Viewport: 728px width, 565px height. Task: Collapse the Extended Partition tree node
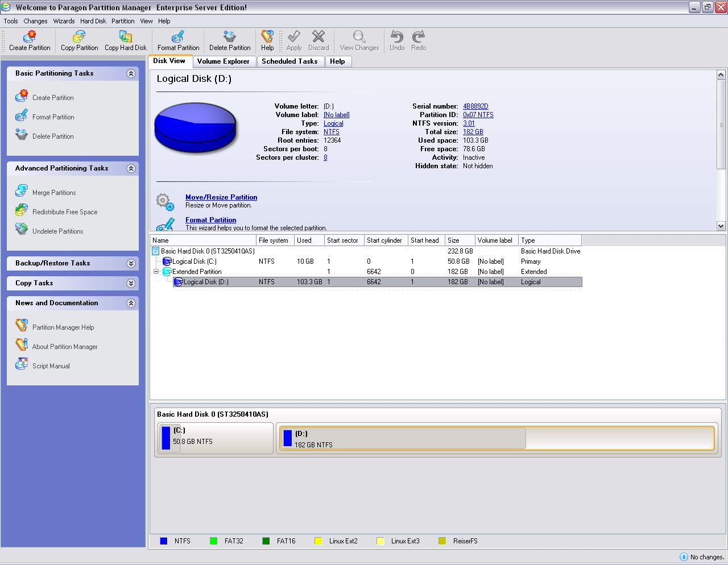pyautogui.click(x=156, y=272)
